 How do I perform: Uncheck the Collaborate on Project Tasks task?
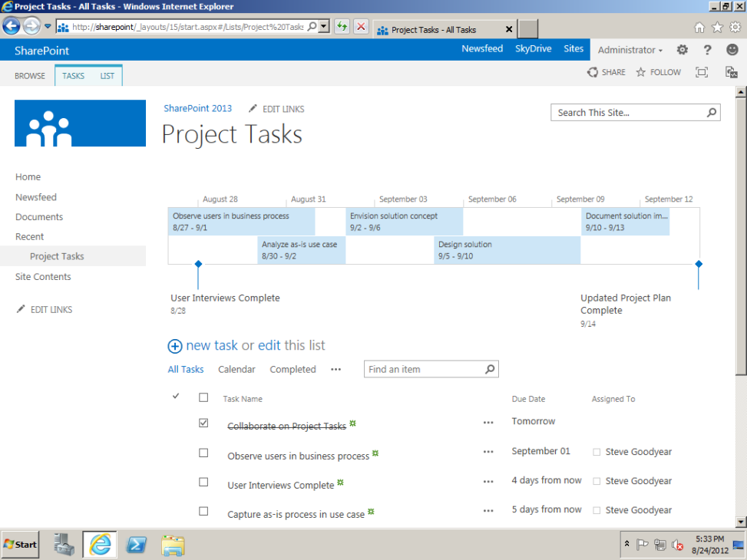click(203, 422)
